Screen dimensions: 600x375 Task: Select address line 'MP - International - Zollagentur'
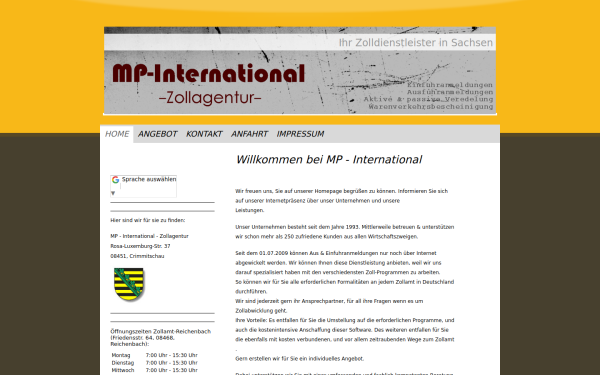149,236
